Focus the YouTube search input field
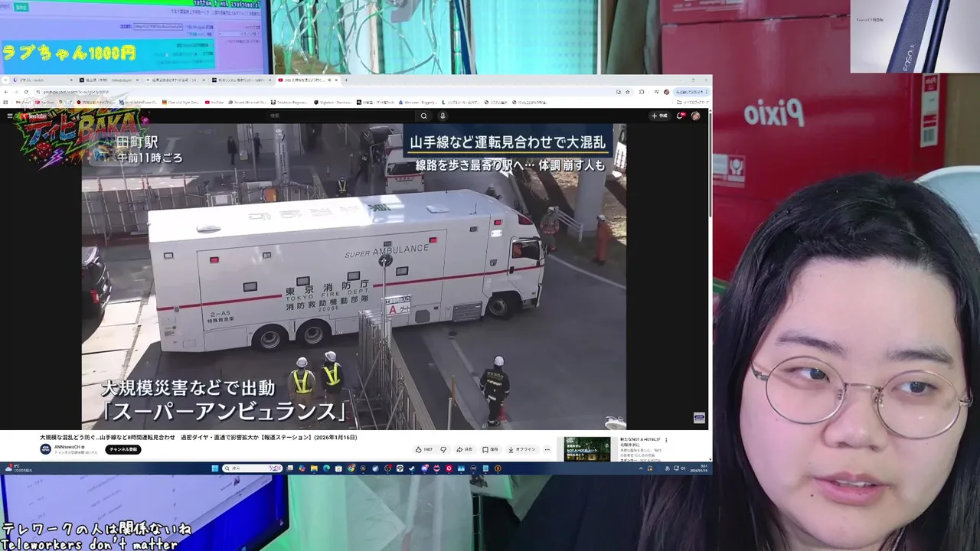Viewport: 980px width, 551px height. click(341, 116)
